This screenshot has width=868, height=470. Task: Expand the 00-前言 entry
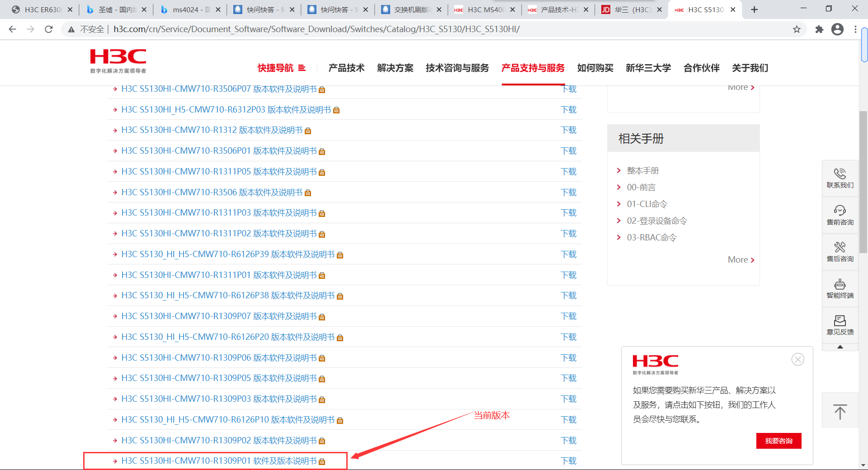coord(641,187)
